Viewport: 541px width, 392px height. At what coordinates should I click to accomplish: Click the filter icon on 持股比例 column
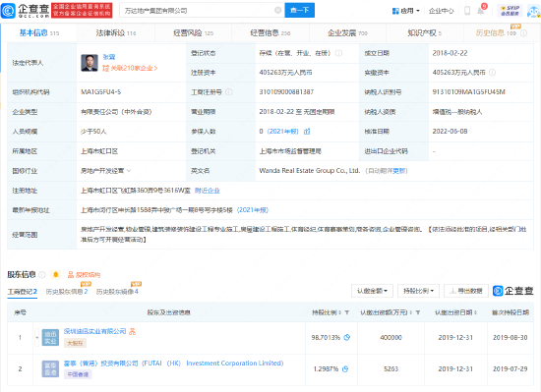pyautogui.click(x=347, y=312)
